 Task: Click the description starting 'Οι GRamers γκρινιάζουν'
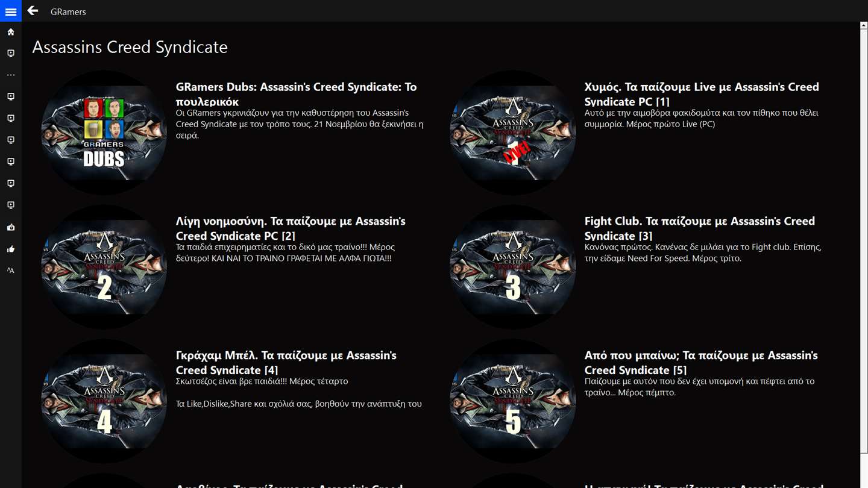click(300, 124)
